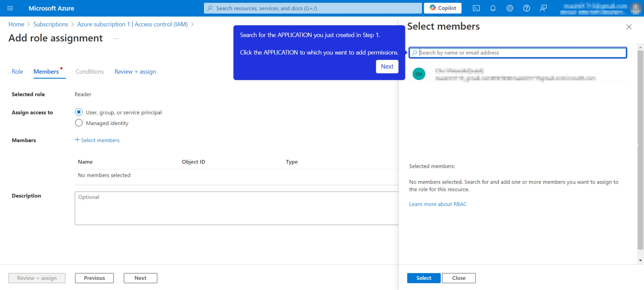Select the CM avatar member result

pyautogui.click(x=419, y=74)
